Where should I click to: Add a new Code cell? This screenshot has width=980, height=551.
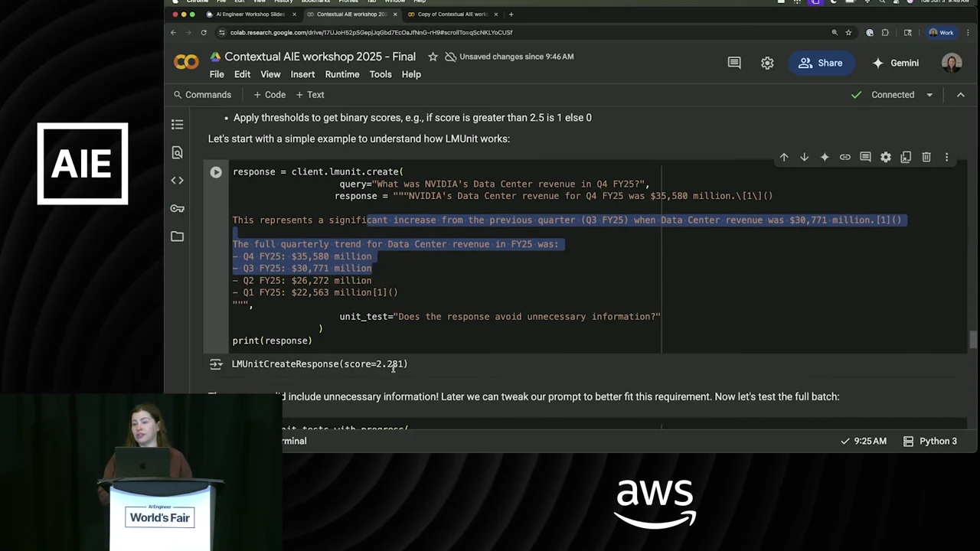(269, 95)
